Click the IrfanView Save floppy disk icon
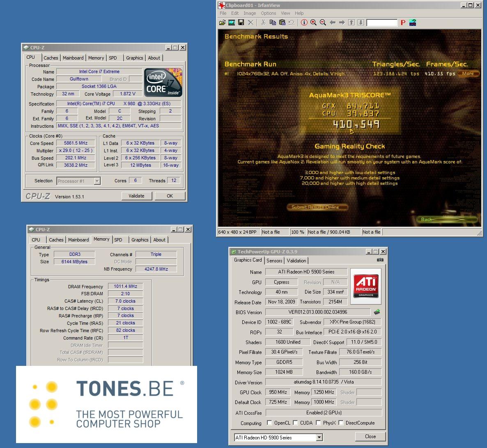The height and width of the screenshot is (448, 487). coord(241,22)
